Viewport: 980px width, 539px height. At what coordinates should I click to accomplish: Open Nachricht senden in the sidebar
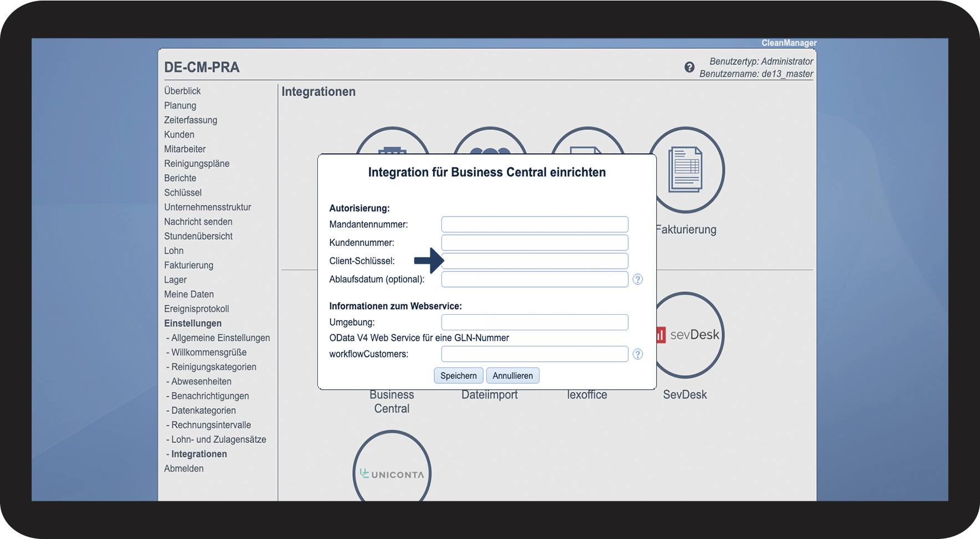[x=198, y=221]
